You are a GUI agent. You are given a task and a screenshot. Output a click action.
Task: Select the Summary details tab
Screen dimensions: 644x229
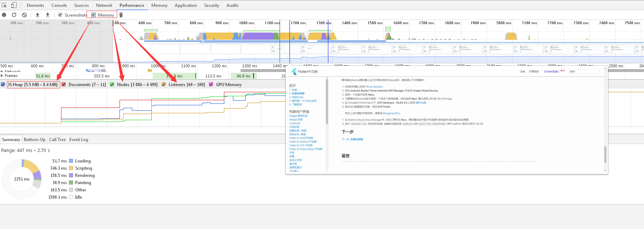click(11, 140)
